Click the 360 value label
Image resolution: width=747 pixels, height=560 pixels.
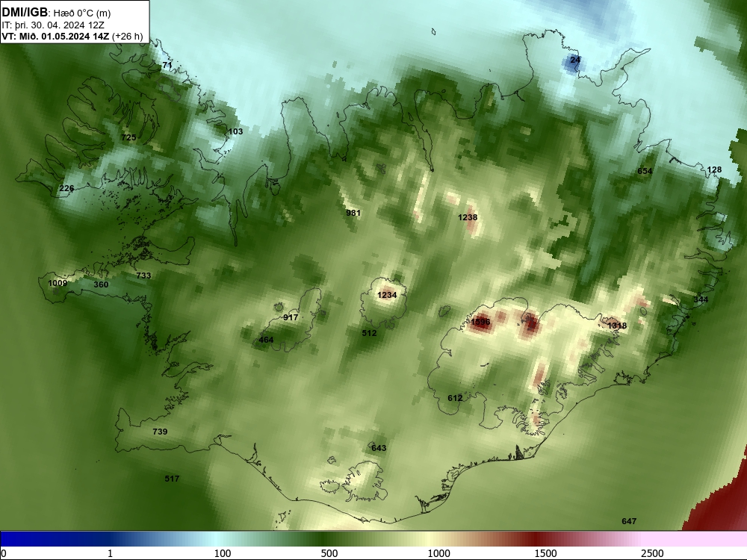click(x=101, y=284)
